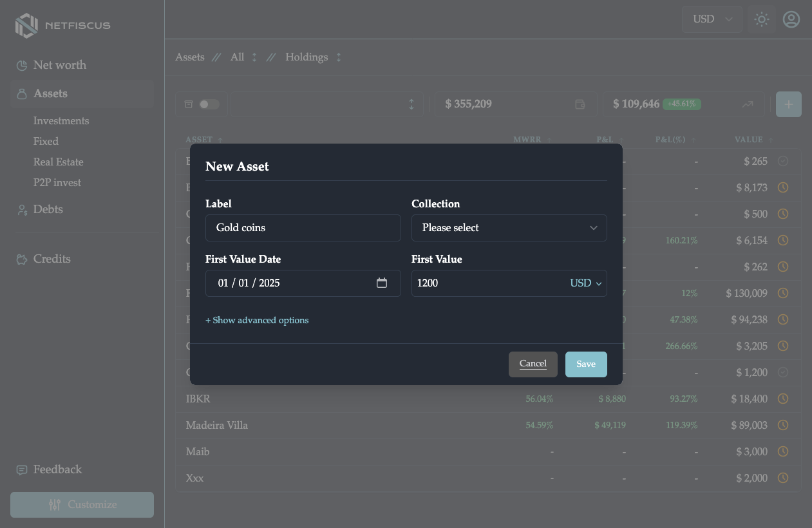
Task: Switch theme using the sun icon
Action: 762,19
